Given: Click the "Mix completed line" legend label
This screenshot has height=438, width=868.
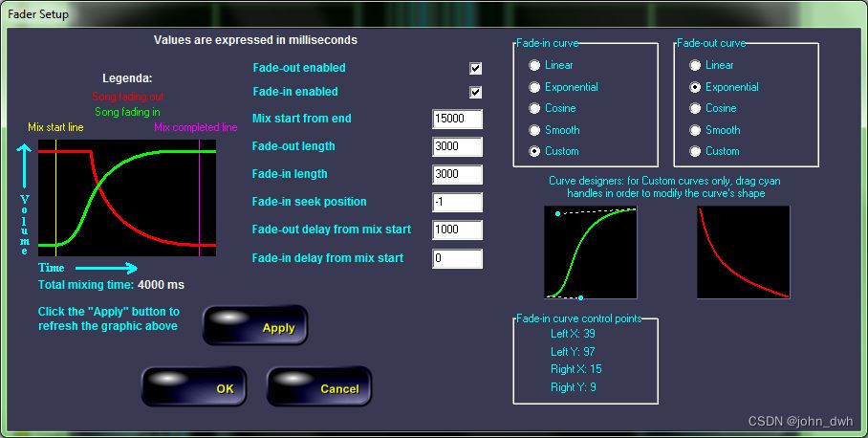Looking at the screenshot, I should (x=195, y=127).
